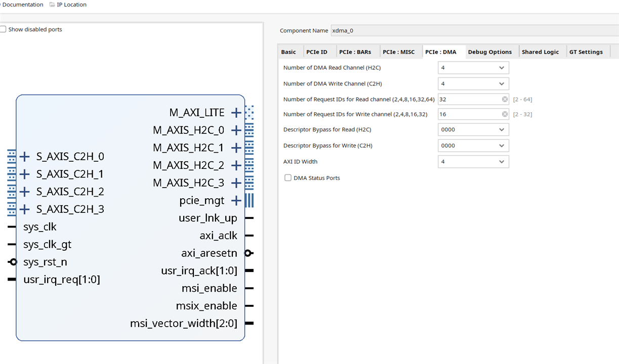The image size is (619, 364).
Task: Expand S_AXIS_C2H_1 port plus icon
Action: (x=25, y=174)
